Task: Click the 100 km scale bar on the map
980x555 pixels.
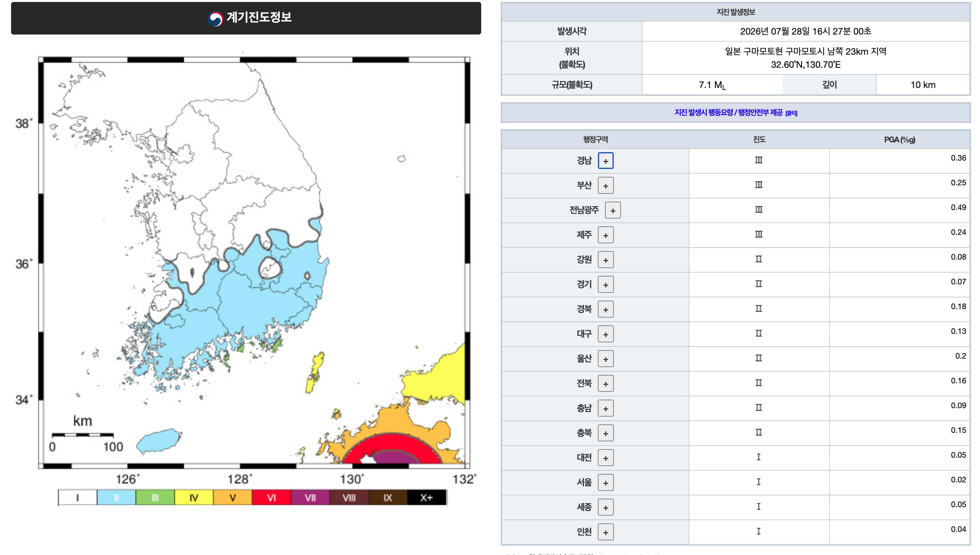Action: (x=82, y=435)
